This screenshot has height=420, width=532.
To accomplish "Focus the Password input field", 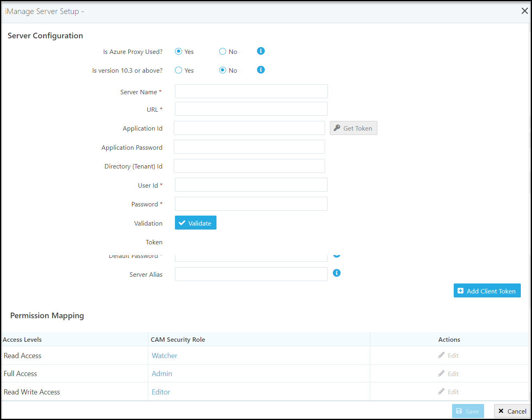I will point(251,204).
